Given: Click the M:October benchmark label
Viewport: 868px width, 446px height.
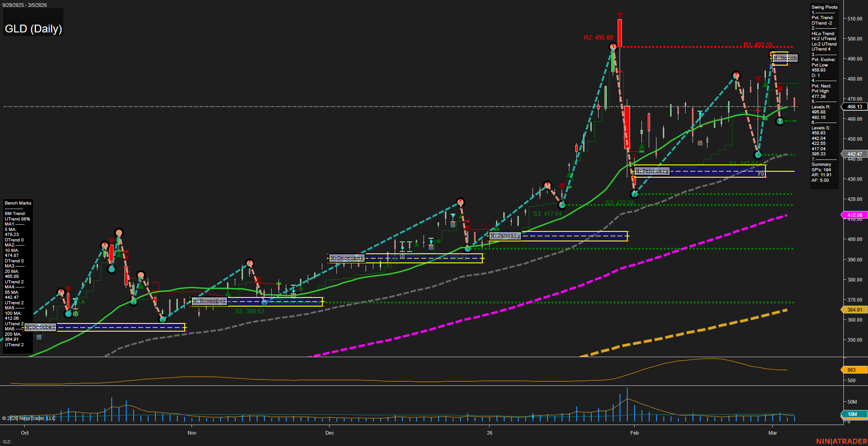Looking at the screenshot, I should [40, 327].
